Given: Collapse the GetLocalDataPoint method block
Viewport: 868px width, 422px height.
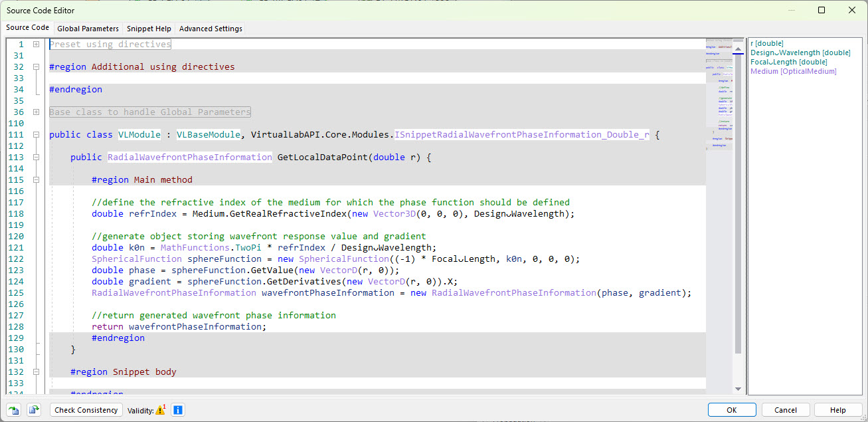Looking at the screenshot, I should click(36, 157).
